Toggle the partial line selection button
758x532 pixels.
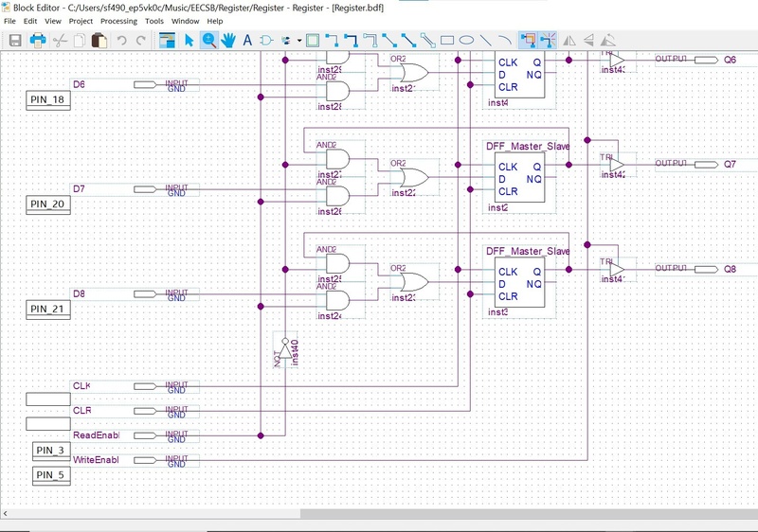(x=548, y=41)
